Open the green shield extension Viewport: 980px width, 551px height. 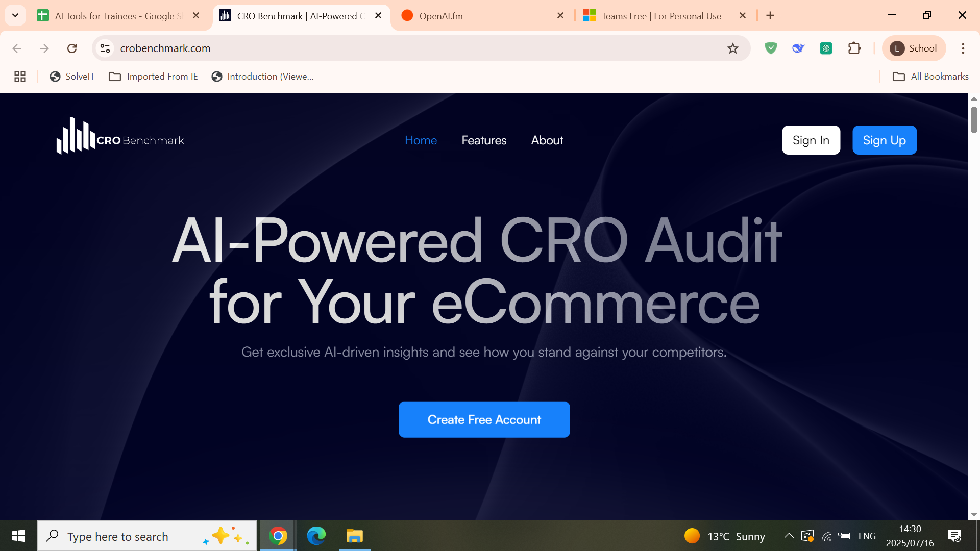tap(771, 48)
